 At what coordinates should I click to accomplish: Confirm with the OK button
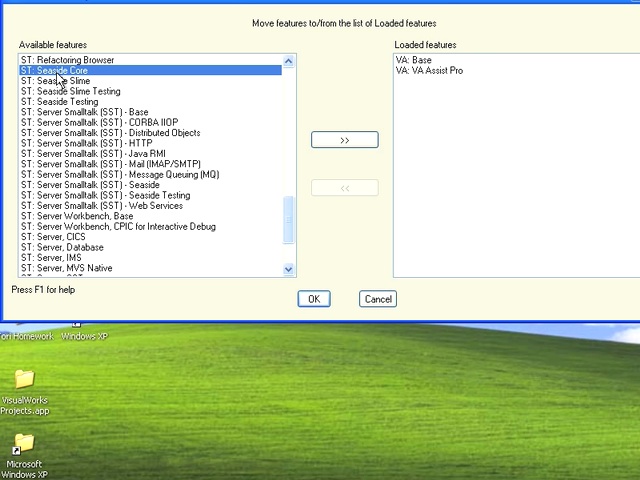tap(314, 299)
